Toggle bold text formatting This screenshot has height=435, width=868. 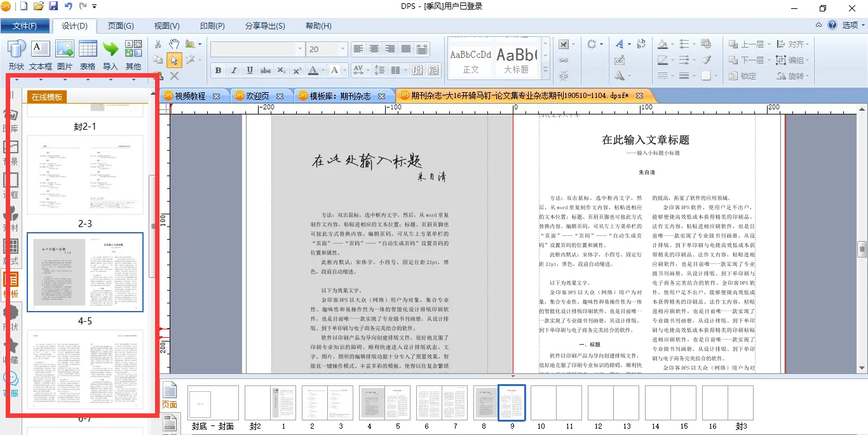pyautogui.click(x=218, y=71)
